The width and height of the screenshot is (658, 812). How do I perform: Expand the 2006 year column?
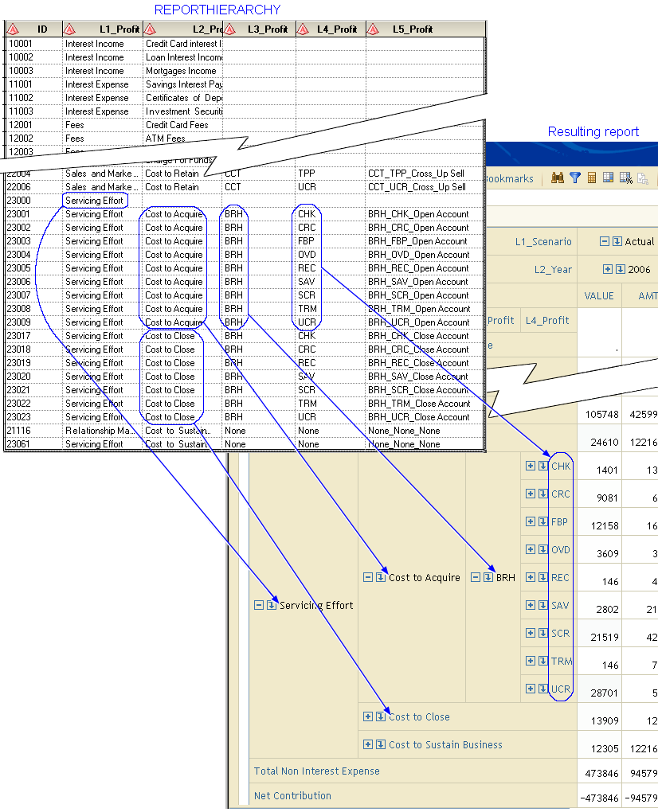(x=608, y=269)
